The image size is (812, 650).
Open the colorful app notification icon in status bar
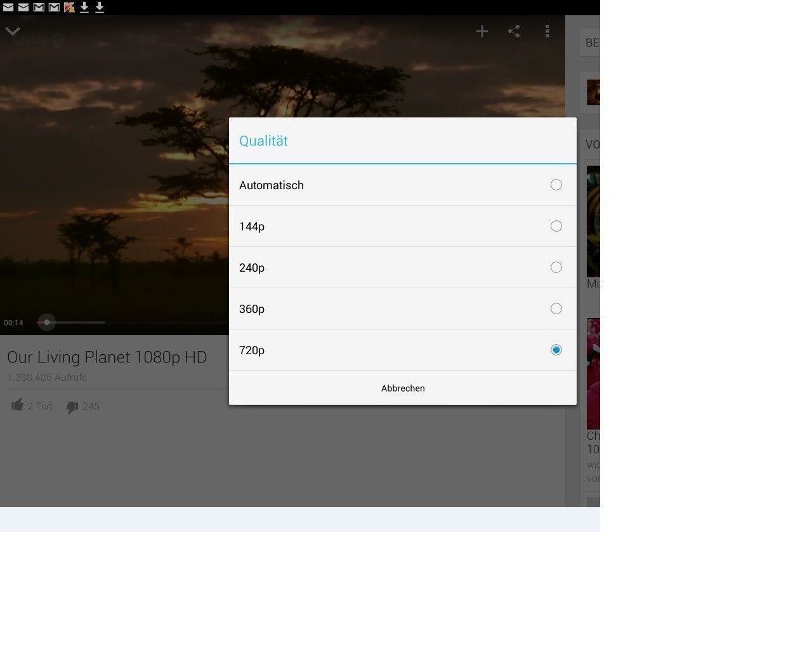coord(69,7)
